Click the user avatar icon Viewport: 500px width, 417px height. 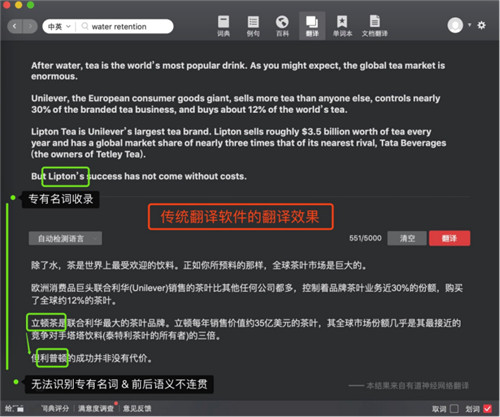[x=455, y=25]
